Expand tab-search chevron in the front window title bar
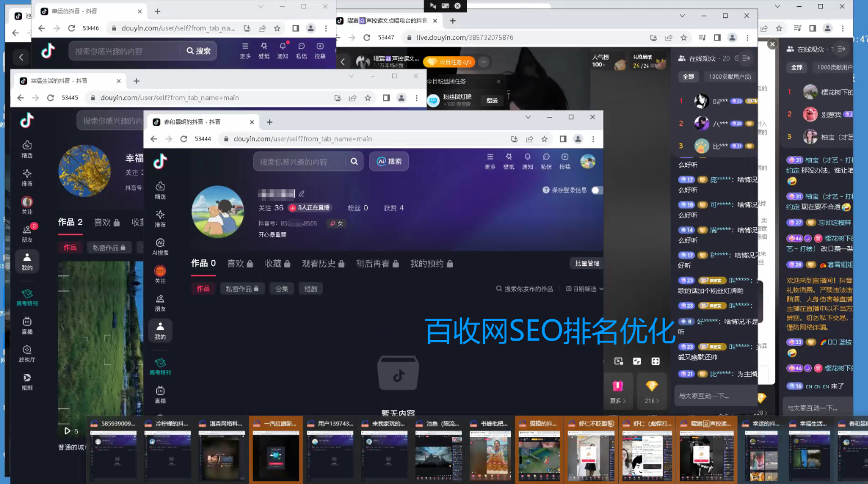The width and height of the screenshot is (868, 484). click(528, 117)
